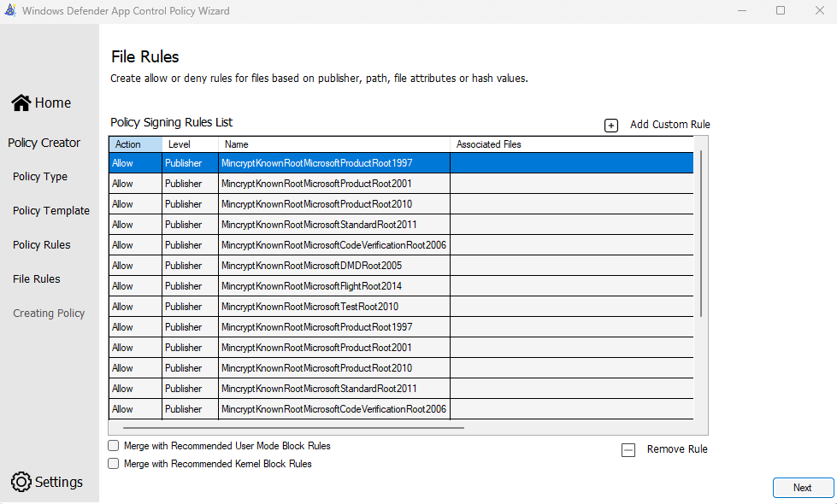
Task: Sort by the Name column header
Action: 334,144
